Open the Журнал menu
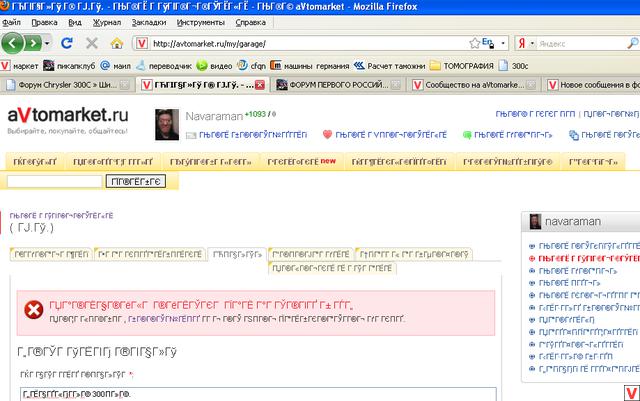The width and height of the screenshot is (640, 401). click(x=107, y=22)
